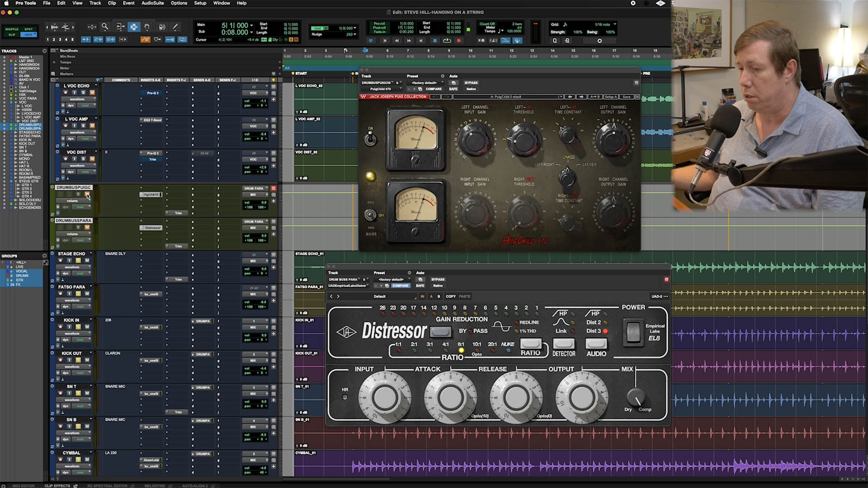Select the Zoomer tool in toolbar
Screen dimensions: 868x488
[x=105, y=27]
